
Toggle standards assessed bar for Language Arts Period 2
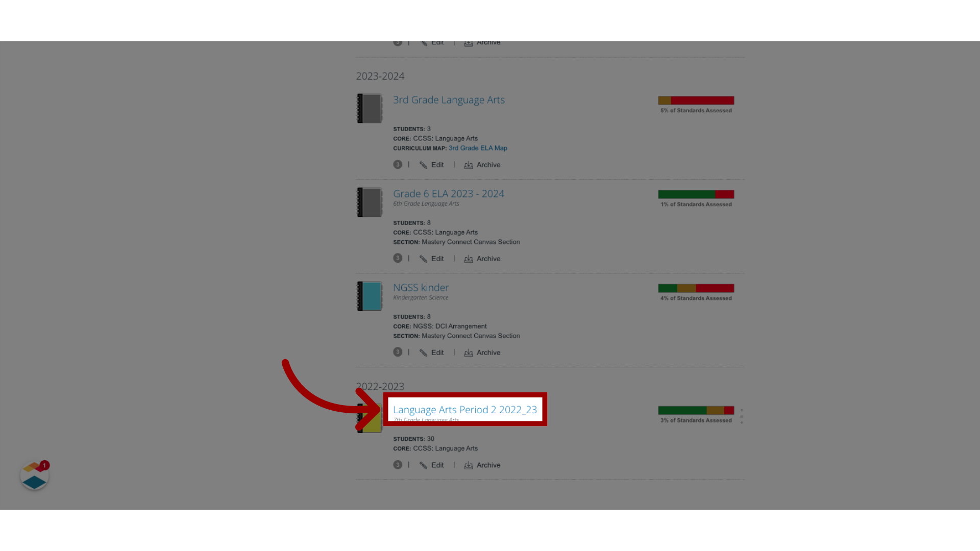[x=741, y=416]
